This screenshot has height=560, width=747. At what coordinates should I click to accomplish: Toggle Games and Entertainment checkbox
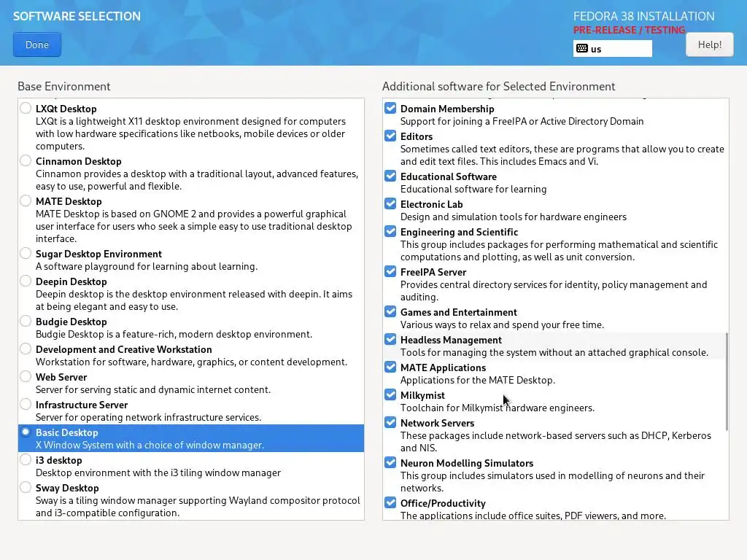click(390, 311)
